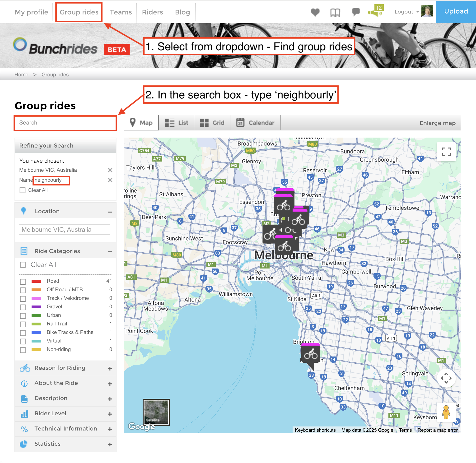Switch to List view tab
This screenshot has height=463, width=476.
click(x=177, y=123)
